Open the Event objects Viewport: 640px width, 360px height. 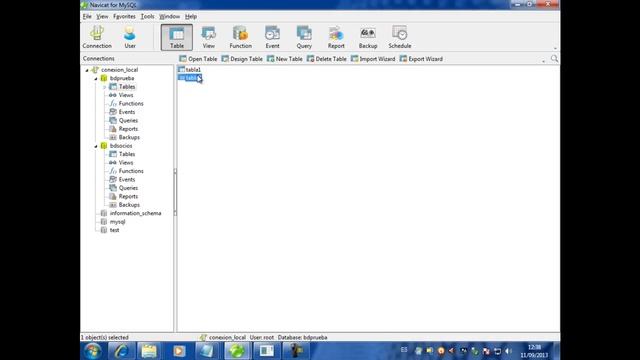[x=272, y=37]
